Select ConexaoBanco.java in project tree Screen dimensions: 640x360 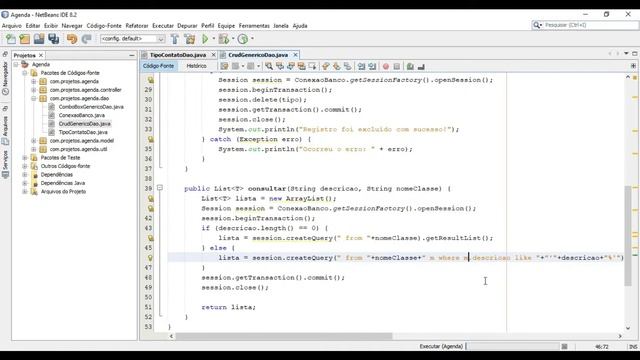[82, 116]
